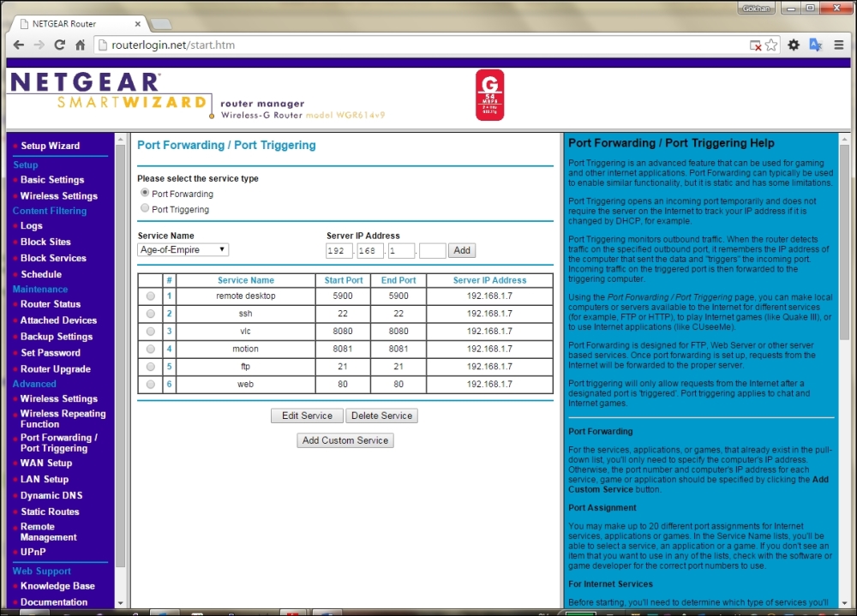Open Block Services in the sidebar
857x616 pixels.
point(53,258)
